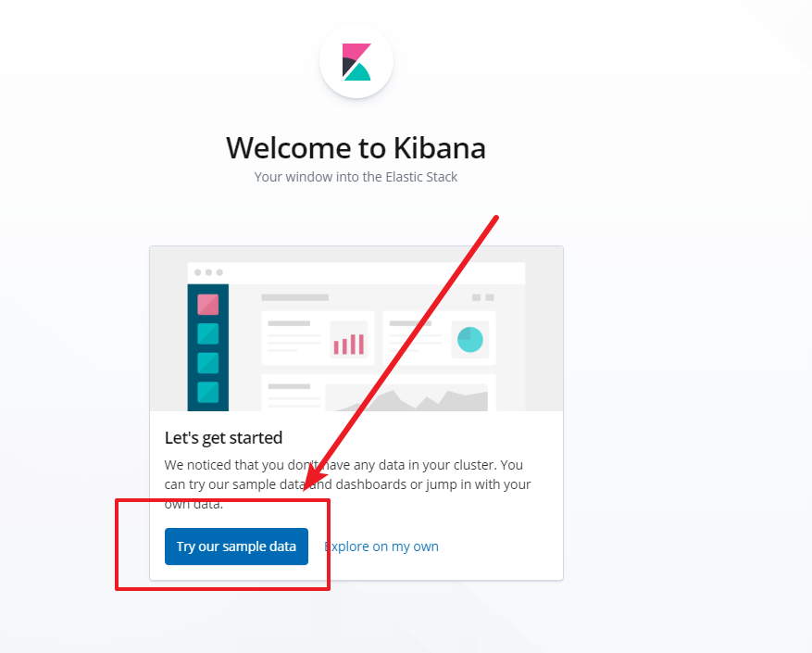Select the lowest teal square in the sidebar
This screenshot has height=653, width=812.
207,392
